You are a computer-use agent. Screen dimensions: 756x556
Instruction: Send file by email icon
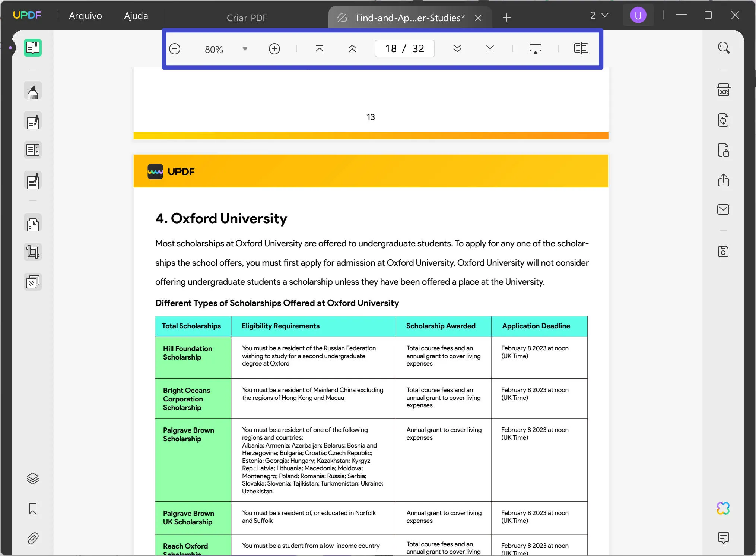(724, 209)
